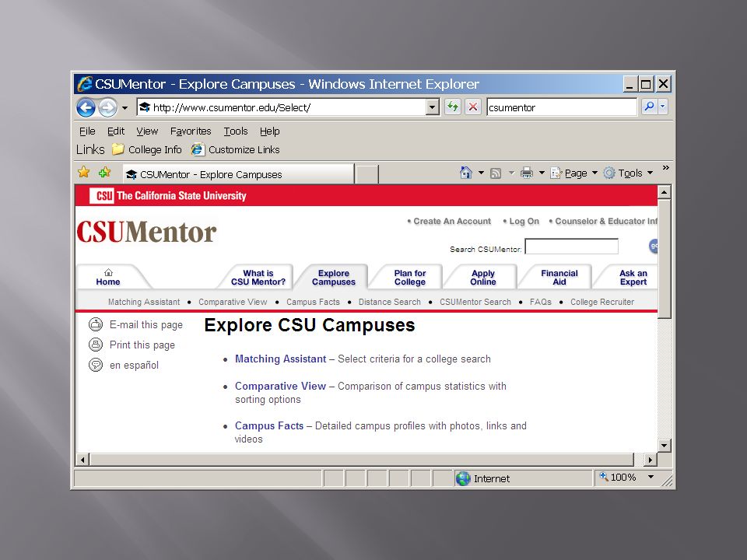Open the Page toolbar menu

click(573, 173)
